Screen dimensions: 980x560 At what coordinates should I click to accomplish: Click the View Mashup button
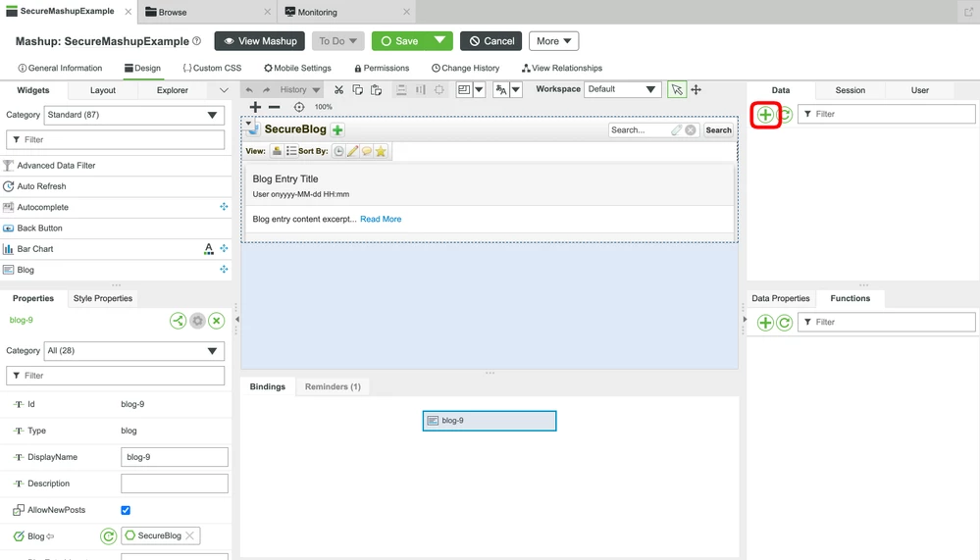click(x=259, y=41)
